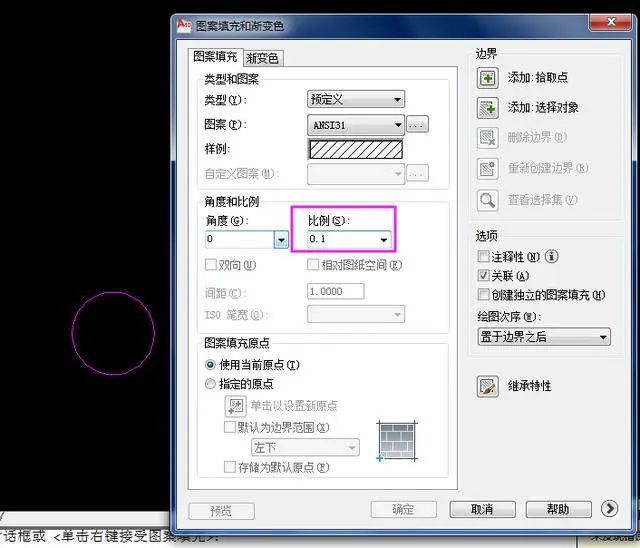This screenshot has height=548, width=640.
Task: Select 指定的原点 radio button
Action: pos(210,384)
